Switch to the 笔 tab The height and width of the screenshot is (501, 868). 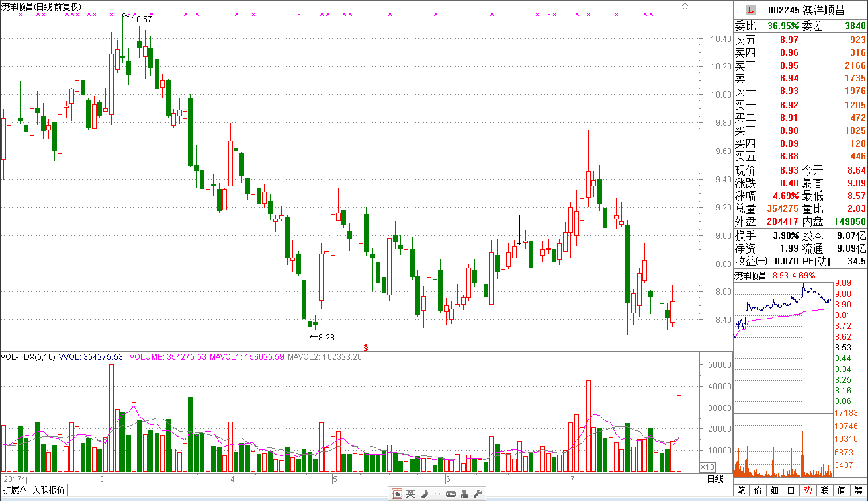[742, 490]
